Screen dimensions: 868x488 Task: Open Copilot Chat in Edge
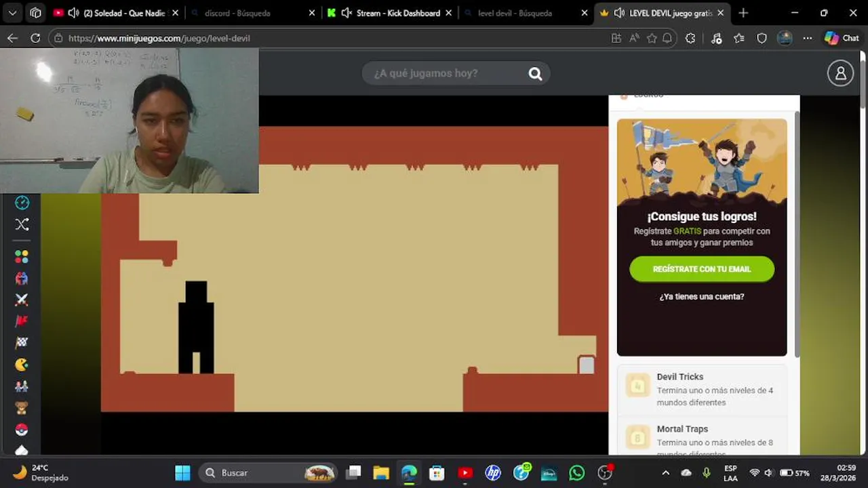point(842,39)
